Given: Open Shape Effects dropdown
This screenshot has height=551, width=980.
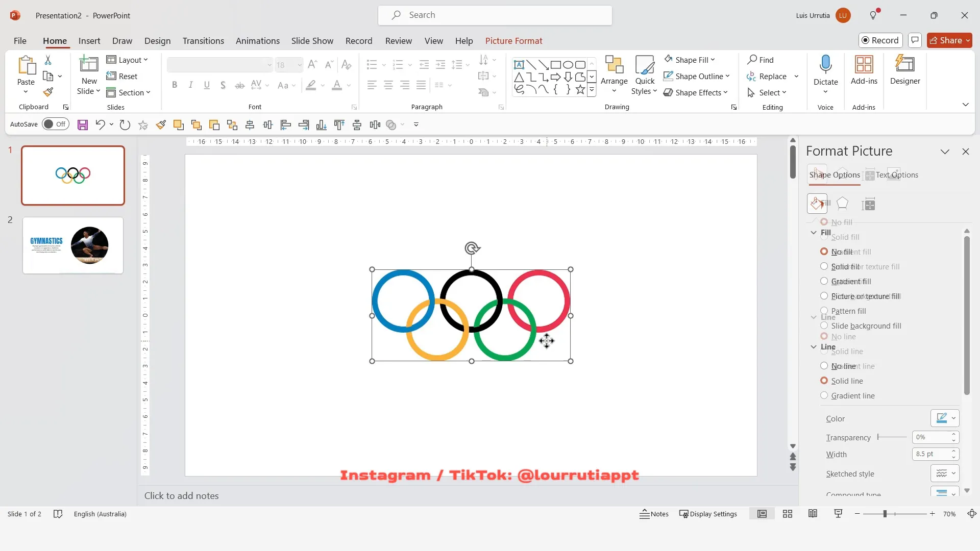Looking at the screenshot, I should [x=696, y=92].
